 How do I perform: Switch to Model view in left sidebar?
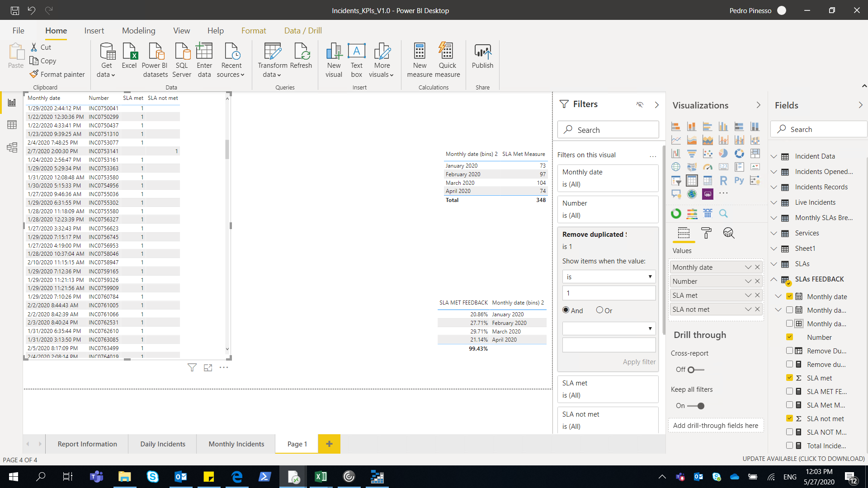click(x=12, y=147)
